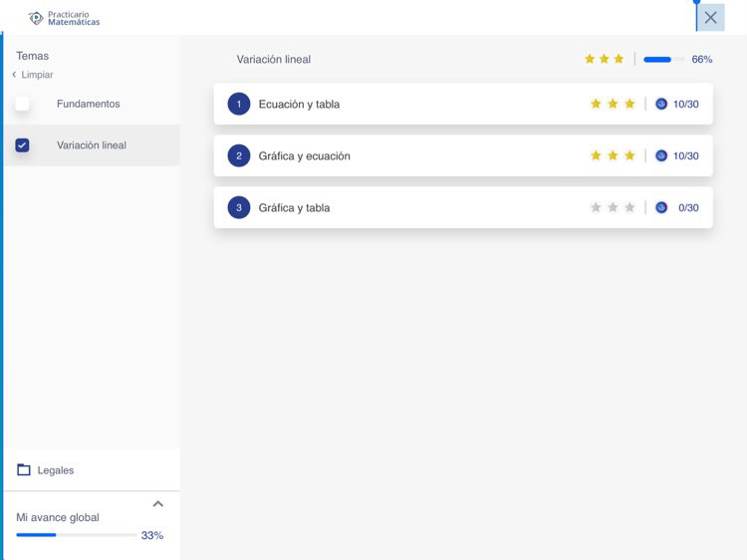Click number 1 badge for Ecuación y tabla

click(x=239, y=104)
